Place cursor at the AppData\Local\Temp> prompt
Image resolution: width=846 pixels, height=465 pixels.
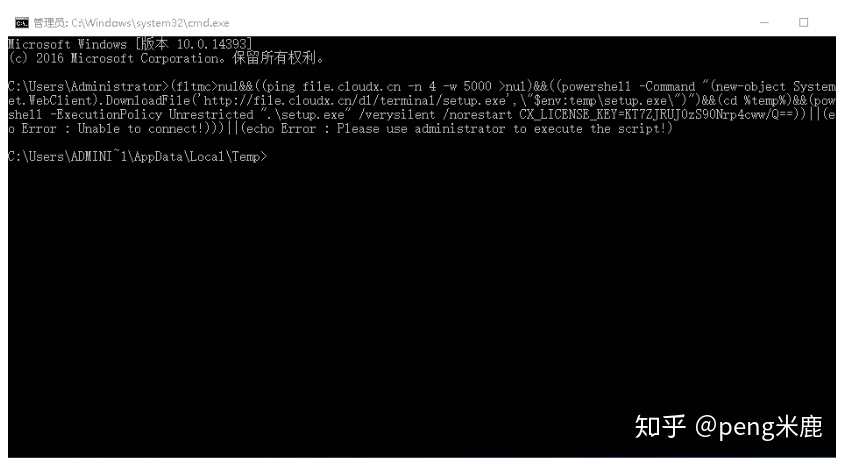tap(138, 156)
